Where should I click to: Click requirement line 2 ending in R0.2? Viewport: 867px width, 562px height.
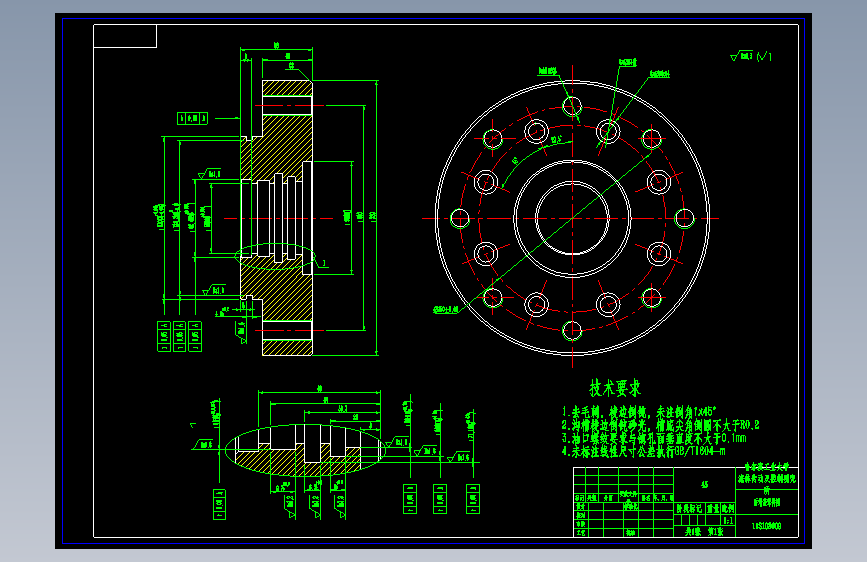(x=661, y=425)
